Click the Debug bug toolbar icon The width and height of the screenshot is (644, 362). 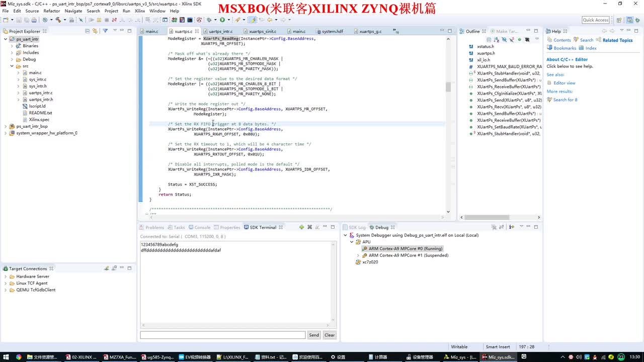click(x=209, y=20)
